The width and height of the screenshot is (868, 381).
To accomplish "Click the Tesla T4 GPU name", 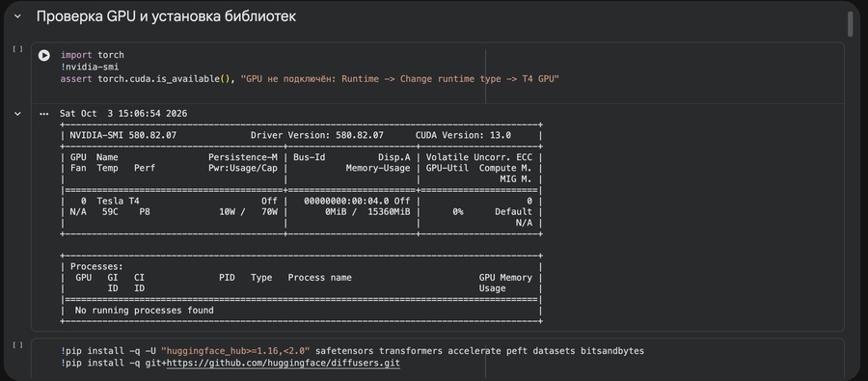I will click(x=118, y=201).
